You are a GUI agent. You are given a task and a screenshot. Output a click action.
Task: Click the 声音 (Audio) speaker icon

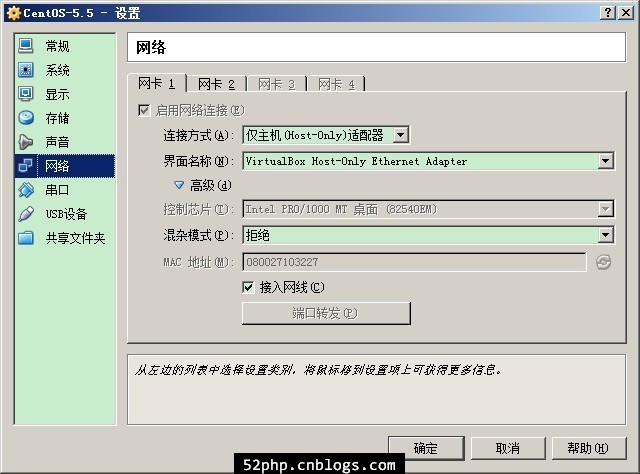(x=26, y=142)
